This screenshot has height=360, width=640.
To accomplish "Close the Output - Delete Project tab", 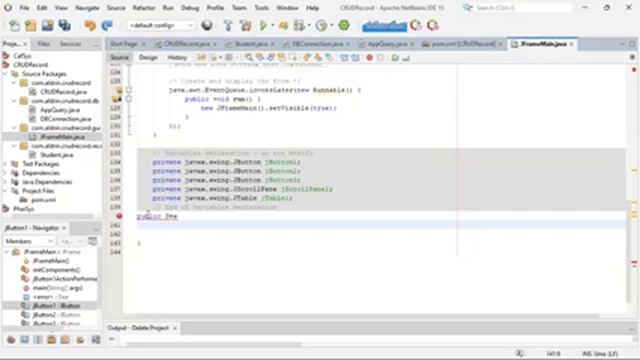I will tap(175, 328).
